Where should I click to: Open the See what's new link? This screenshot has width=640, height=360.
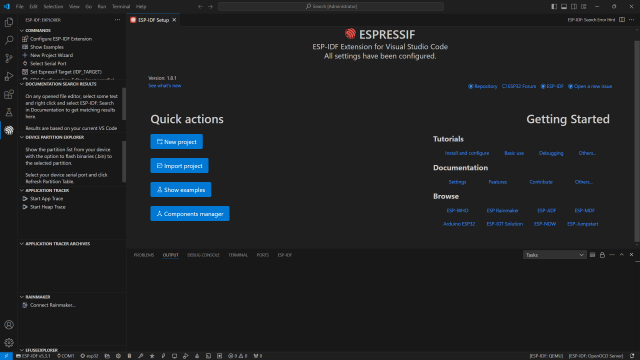[164, 86]
